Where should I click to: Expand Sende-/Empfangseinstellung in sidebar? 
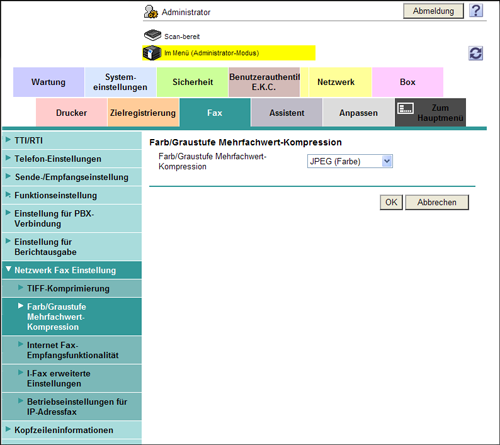click(72, 177)
